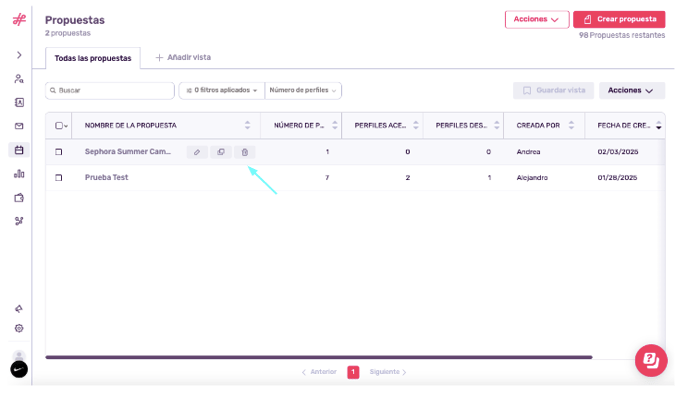The width and height of the screenshot is (688, 397).
Task: Open the influencer search sidebar icon
Action: pyautogui.click(x=19, y=79)
